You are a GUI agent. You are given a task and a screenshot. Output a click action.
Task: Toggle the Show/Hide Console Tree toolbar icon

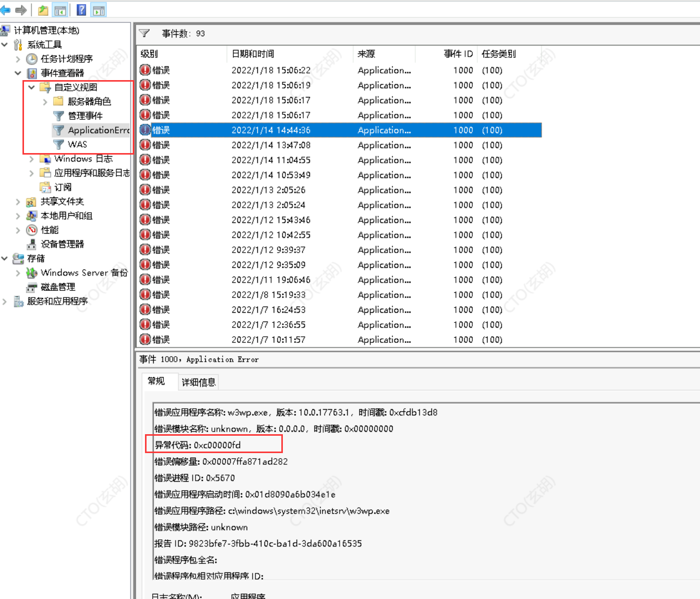tap(60, 10)
